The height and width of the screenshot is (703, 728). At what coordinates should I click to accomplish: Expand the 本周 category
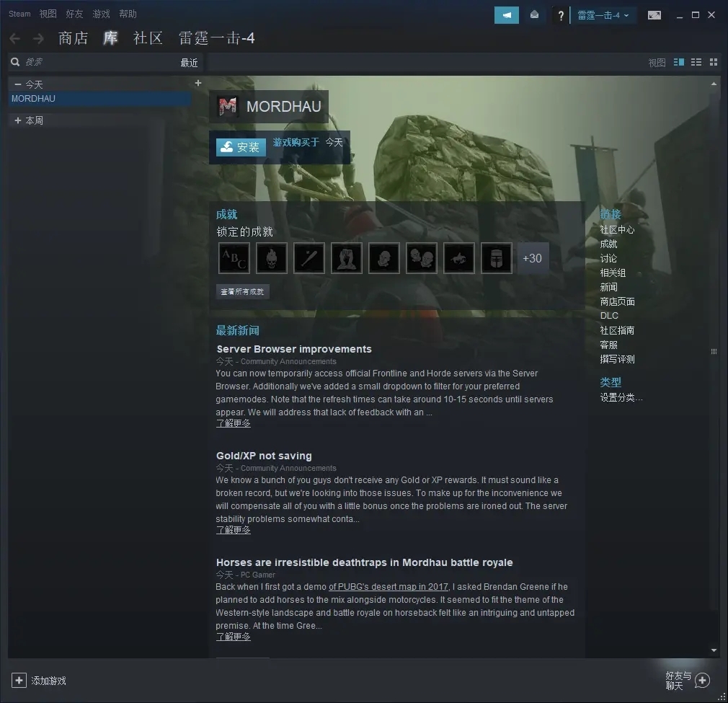click(x=18, y=120)
